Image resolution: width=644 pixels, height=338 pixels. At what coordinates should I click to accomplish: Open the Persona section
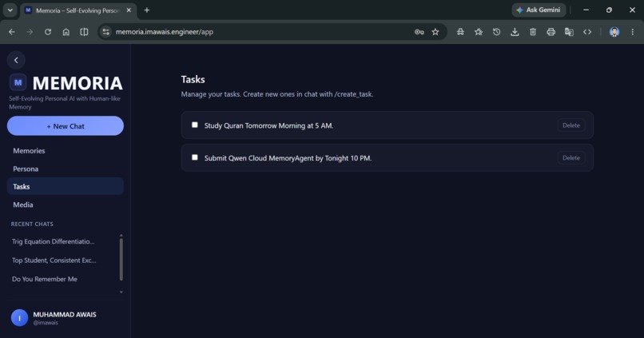pyautogui.click(x=66, y=169)
